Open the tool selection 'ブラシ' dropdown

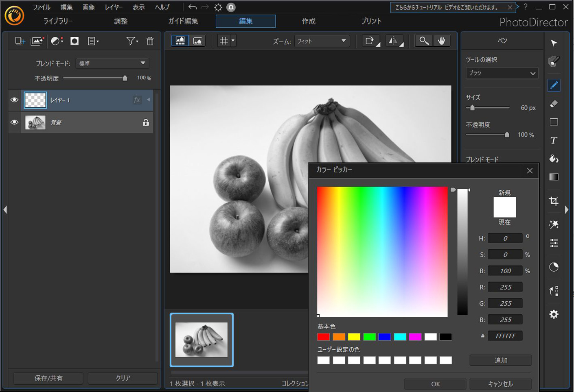(502, 73)
